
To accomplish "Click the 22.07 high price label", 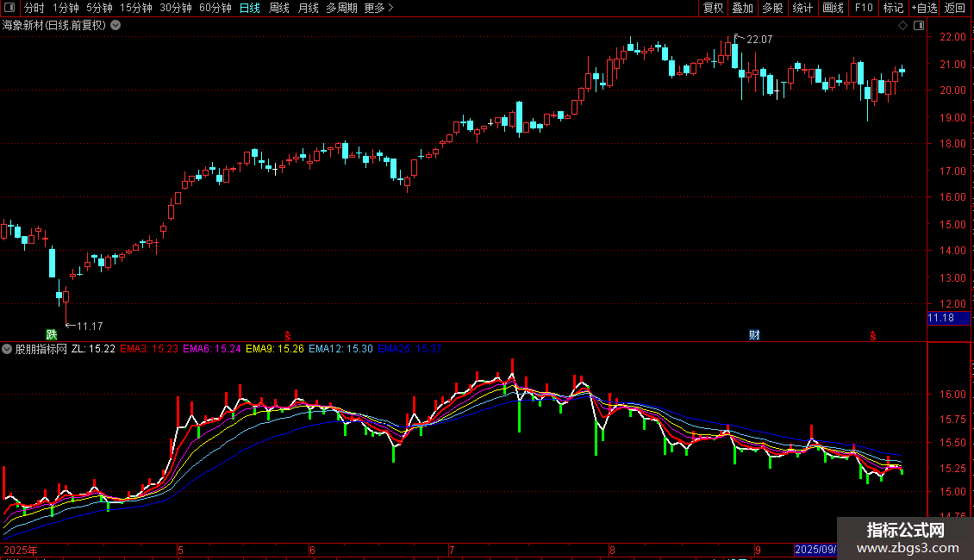I will click(759, 40).
